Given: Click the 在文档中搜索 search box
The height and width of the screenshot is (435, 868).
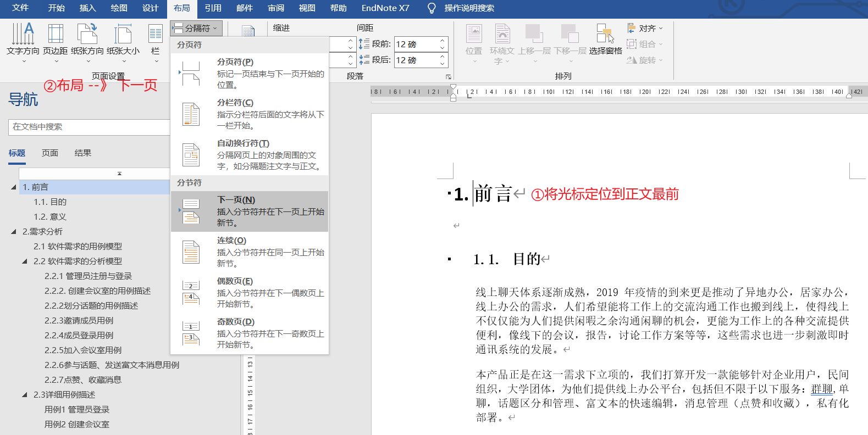Looking at the screenshot, I should 90,127.
